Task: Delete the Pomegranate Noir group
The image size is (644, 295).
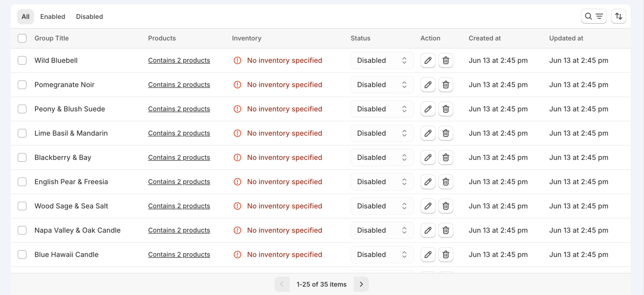Action: tap(446, 84)
